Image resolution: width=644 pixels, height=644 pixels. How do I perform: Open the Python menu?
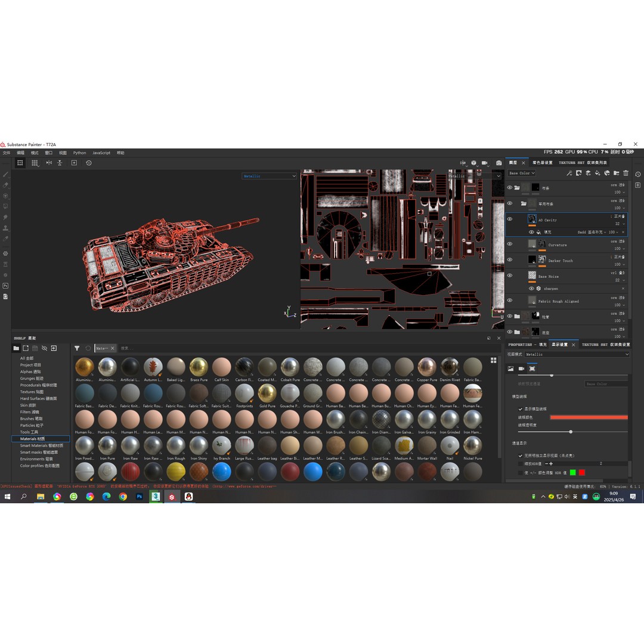pyautogui.click(x=80, y=153)
